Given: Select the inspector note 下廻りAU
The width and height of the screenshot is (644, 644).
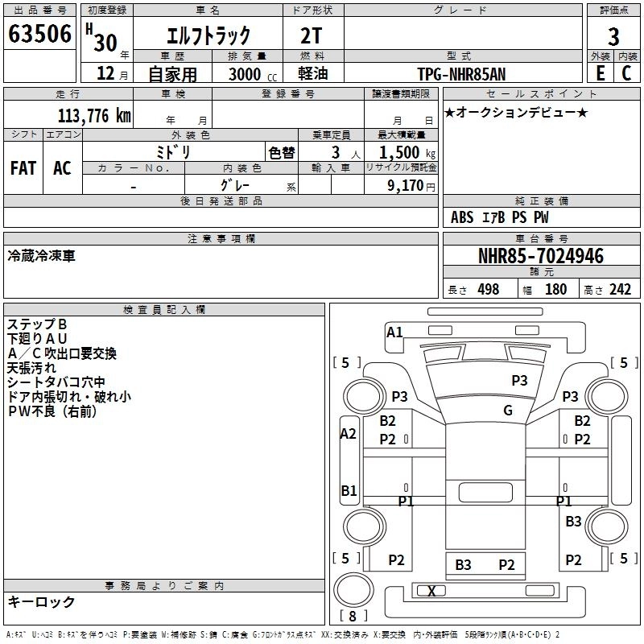Looking at the screenshot, I should click(36, 338).
